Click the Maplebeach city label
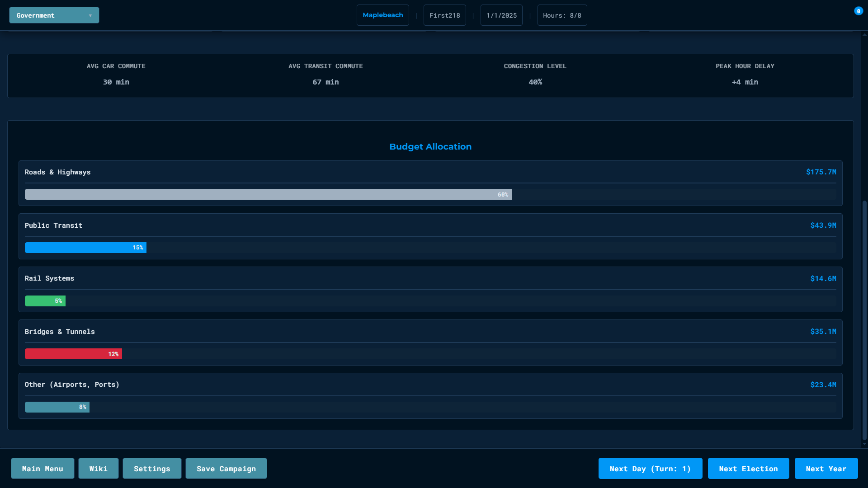The width and height of the screenshot is (868, 488). 382,15
